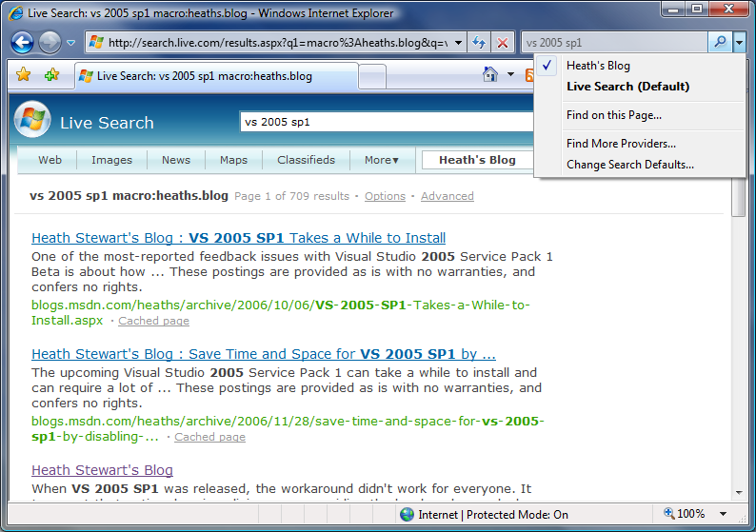Viewport: 756px width, 532px height.
Task: Click in the Live Search query field
Action: coord(381,122)
